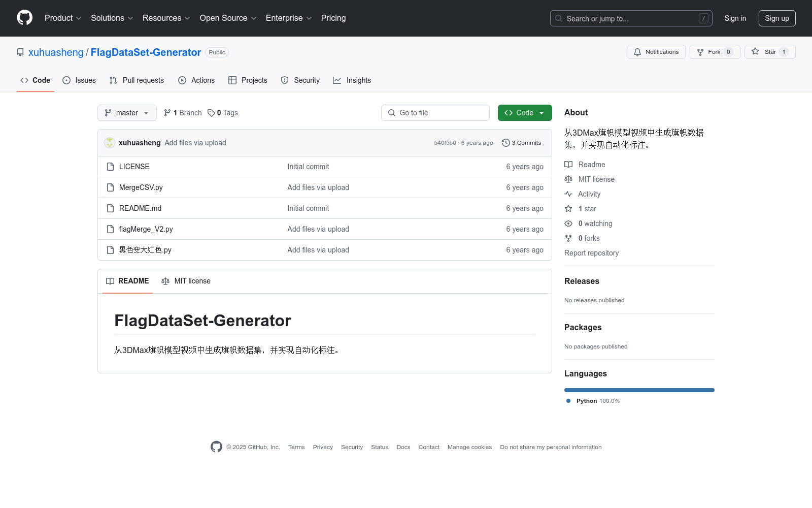
Task: Switch to the MIT license tab in the file viewer
Action: [186, 281]
